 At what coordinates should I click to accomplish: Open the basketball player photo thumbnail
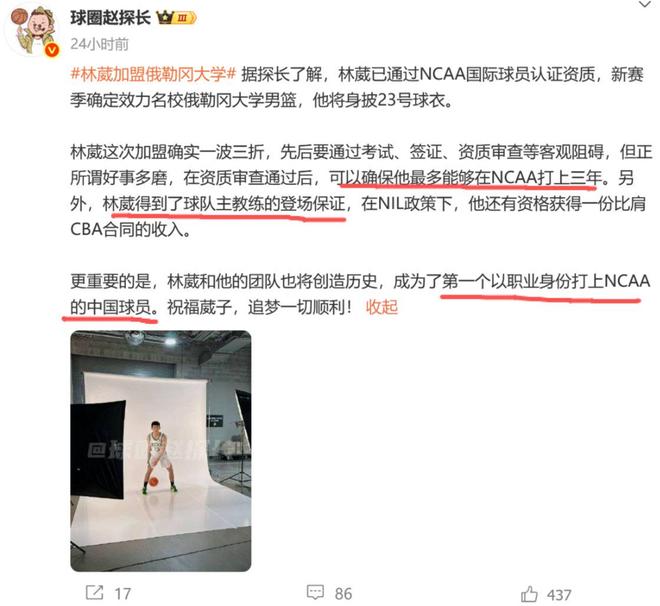tap(161, 451)
